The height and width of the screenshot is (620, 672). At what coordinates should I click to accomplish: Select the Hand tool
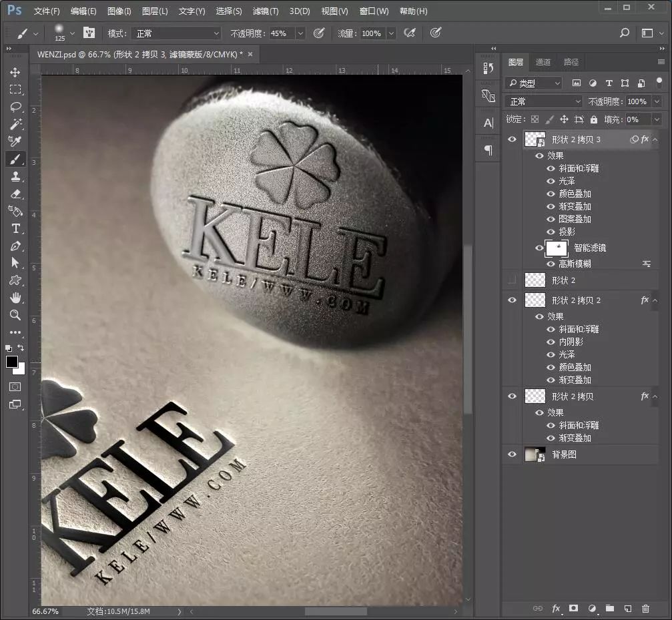tap(15, 298)
